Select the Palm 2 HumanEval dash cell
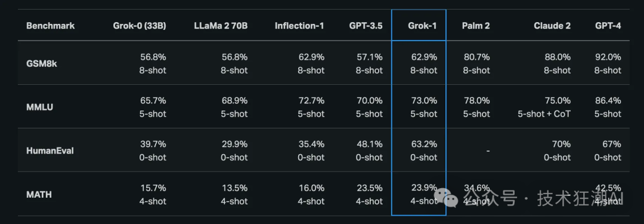644x224 pixels. [488, 151]
